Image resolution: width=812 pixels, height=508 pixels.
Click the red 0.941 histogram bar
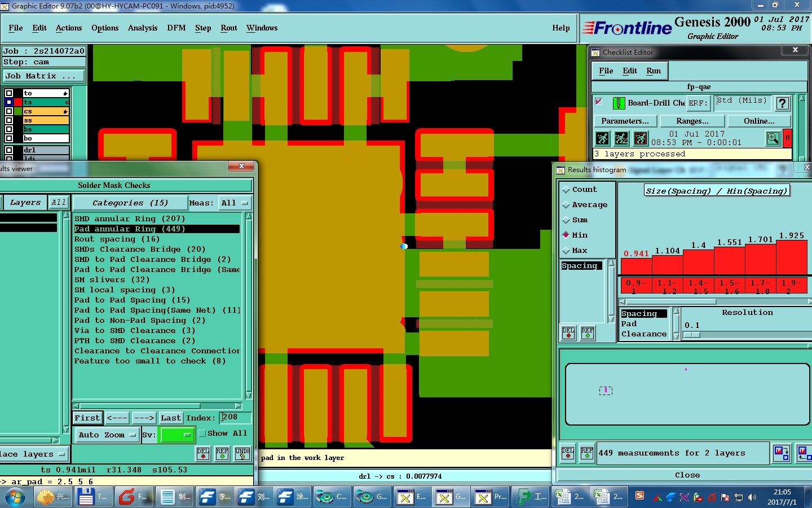click(636, 266)
